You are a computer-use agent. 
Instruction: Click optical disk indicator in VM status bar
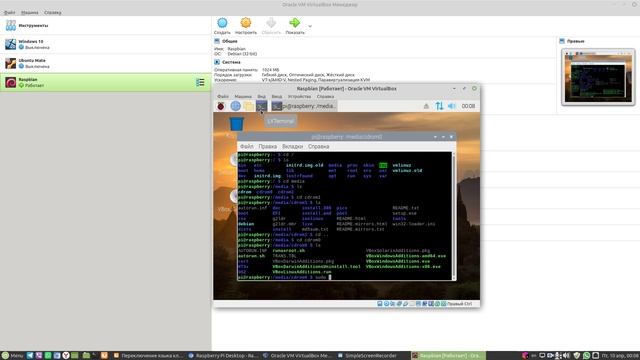click(386, 304)
